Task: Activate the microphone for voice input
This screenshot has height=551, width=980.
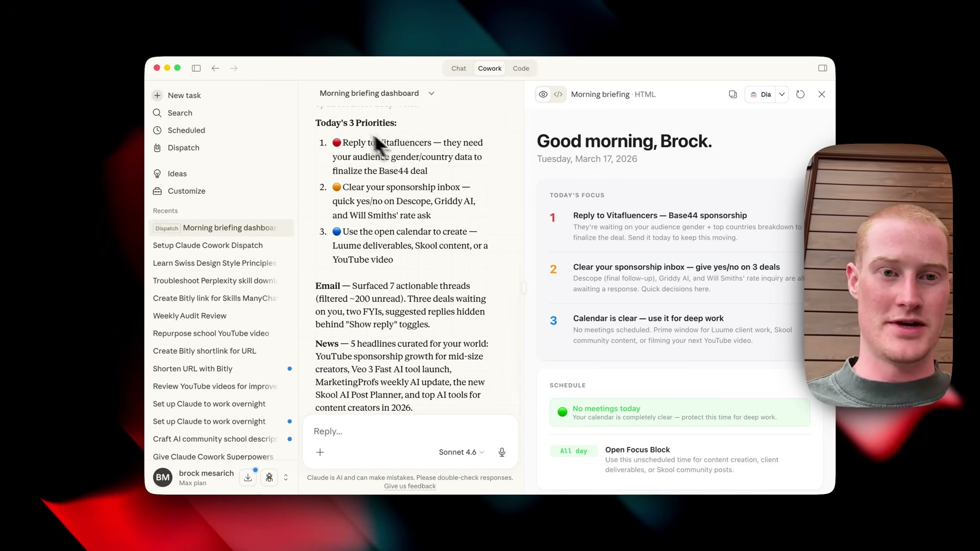Action: 502,452
